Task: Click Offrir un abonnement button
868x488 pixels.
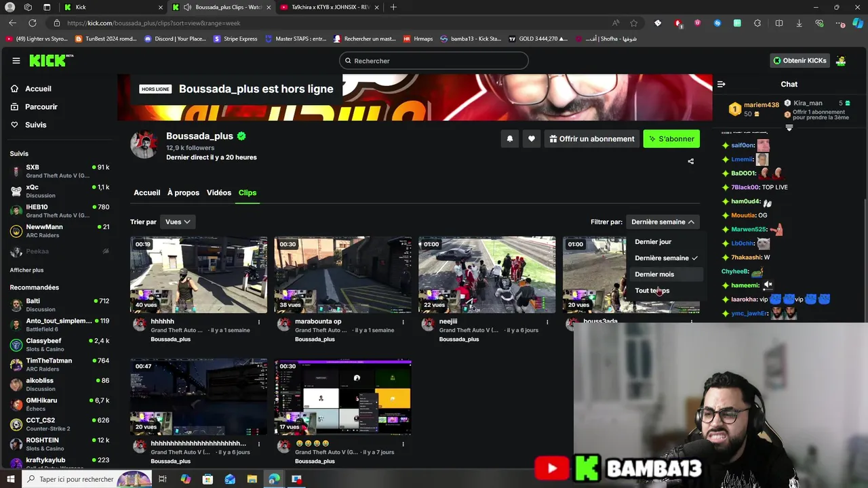Action: (592, 139)
